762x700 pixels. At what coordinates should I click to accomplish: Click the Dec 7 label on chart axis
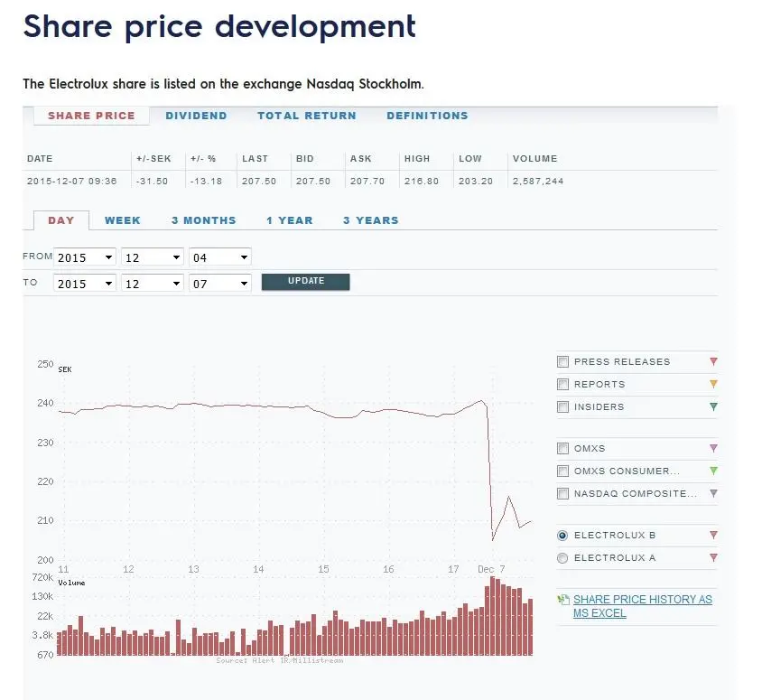coord(491,569)
